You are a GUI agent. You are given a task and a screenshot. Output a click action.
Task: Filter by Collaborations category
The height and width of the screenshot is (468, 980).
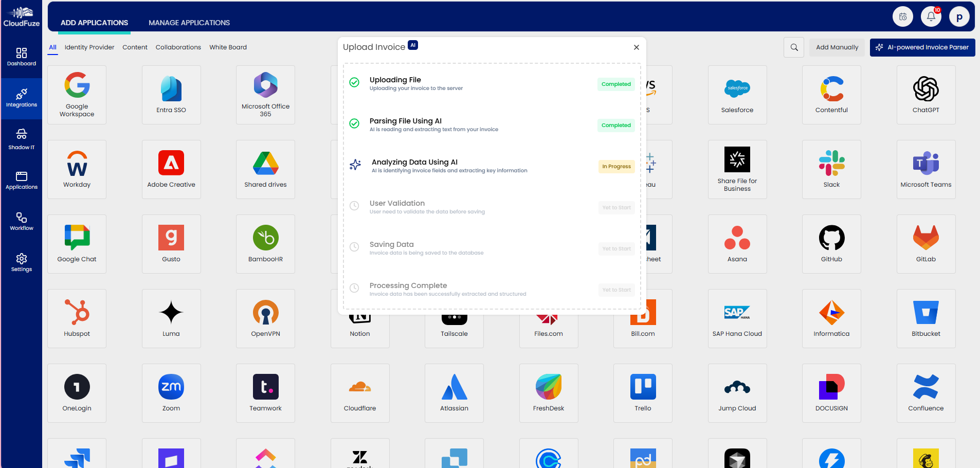coord(178,47)
